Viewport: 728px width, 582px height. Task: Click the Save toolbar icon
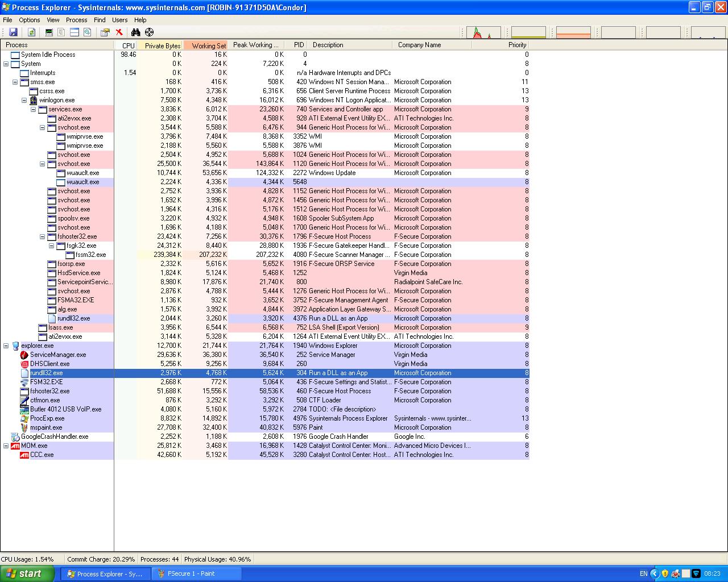point(13,32)
